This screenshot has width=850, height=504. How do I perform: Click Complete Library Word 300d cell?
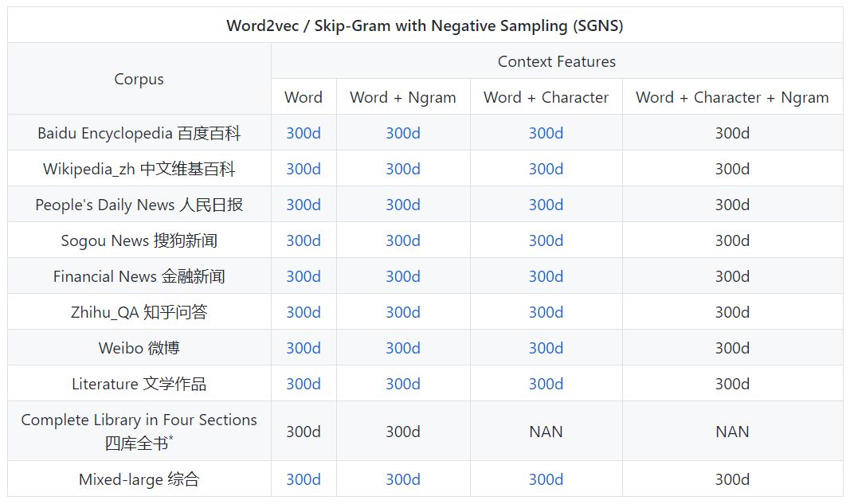coord(304,432)
